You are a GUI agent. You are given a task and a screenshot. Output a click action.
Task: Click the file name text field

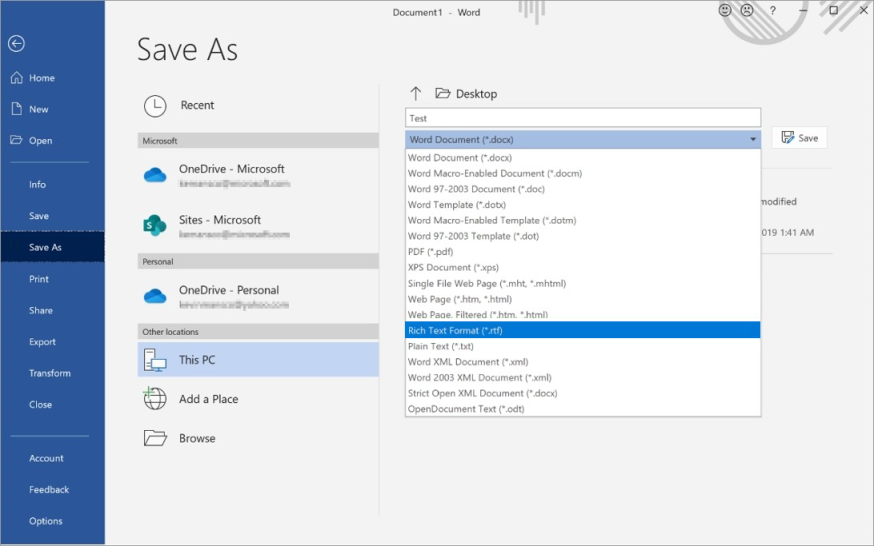pos(582,118)
